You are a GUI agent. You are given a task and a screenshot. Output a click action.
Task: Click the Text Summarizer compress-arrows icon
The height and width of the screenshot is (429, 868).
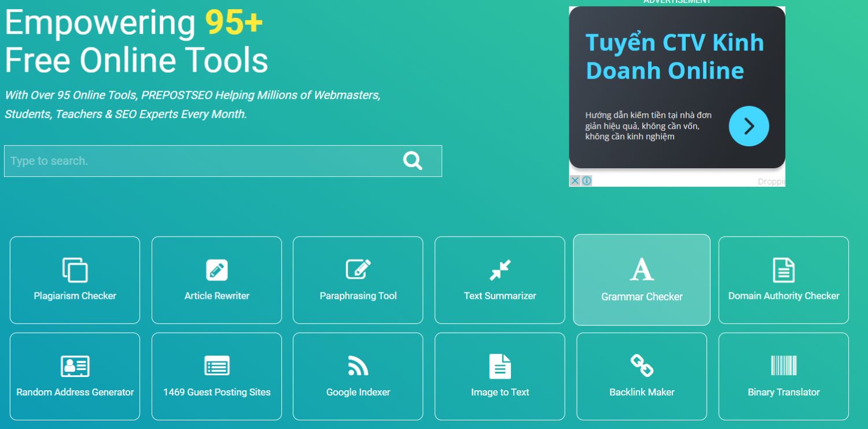tap(500, 270)
